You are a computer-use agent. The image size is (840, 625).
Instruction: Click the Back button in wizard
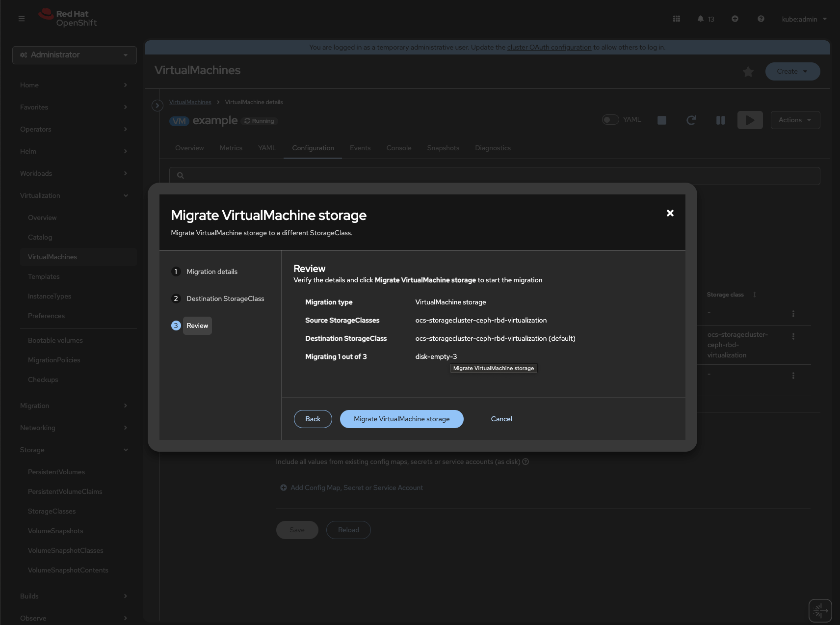pos(313,419)
